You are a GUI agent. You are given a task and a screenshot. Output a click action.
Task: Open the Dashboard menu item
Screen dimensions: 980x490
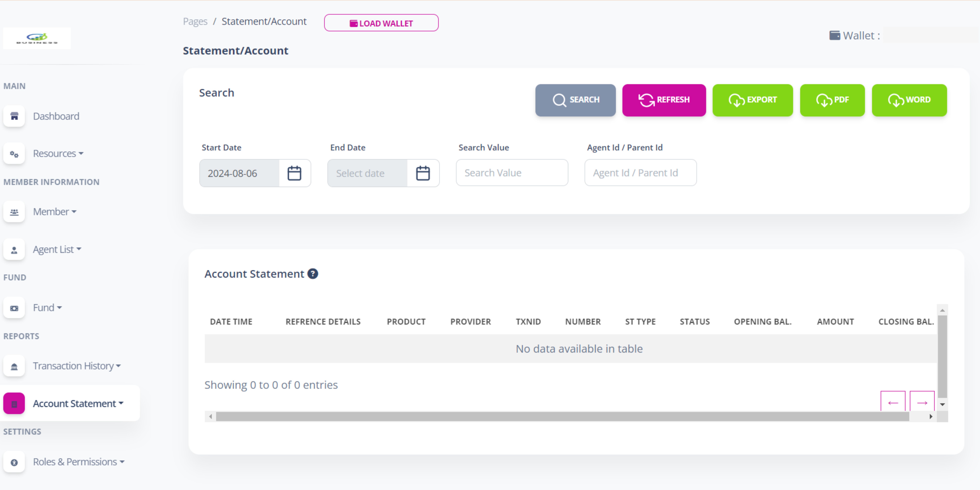click(56, 116)
